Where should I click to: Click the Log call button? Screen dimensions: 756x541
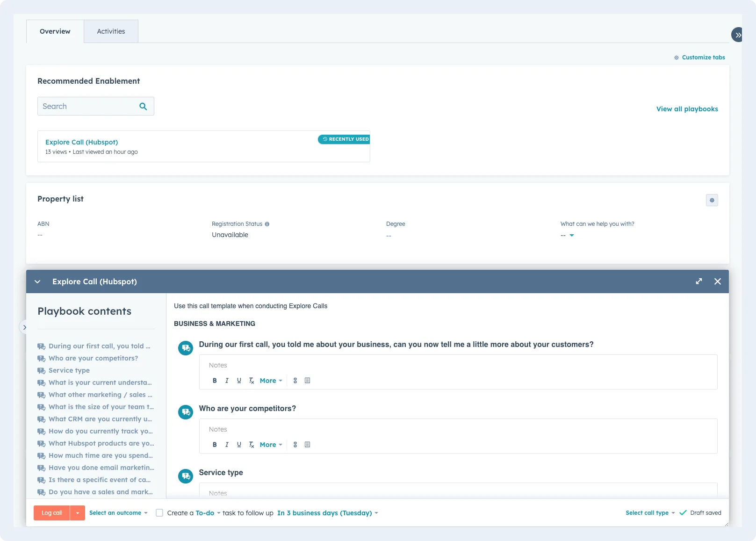[51, 513]
